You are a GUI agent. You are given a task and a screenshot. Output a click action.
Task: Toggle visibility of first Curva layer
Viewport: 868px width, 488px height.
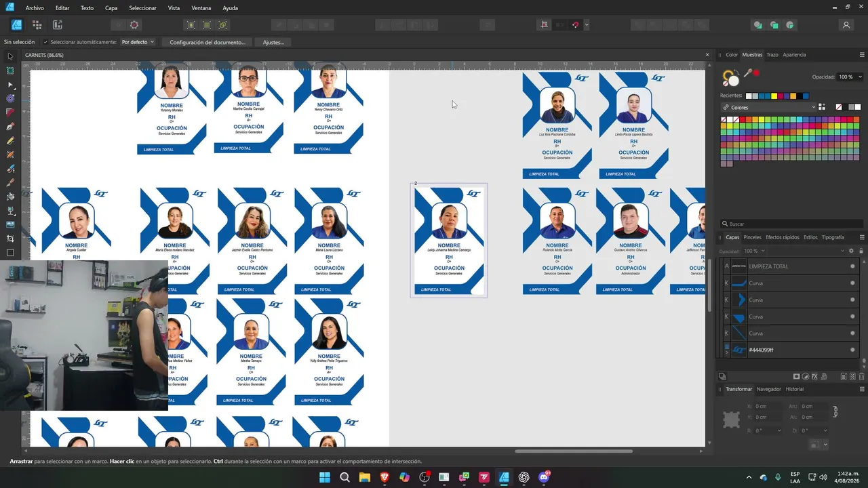(852, 283)
